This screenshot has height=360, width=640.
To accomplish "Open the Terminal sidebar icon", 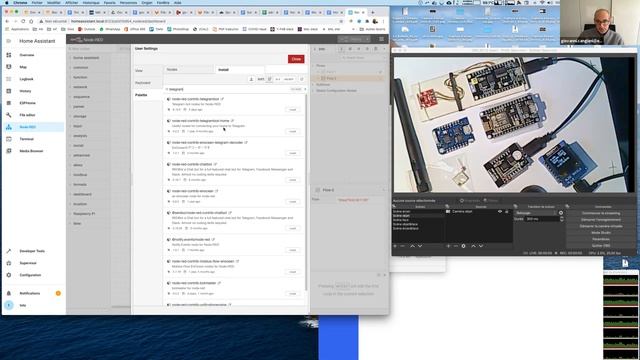I will 9,139.
